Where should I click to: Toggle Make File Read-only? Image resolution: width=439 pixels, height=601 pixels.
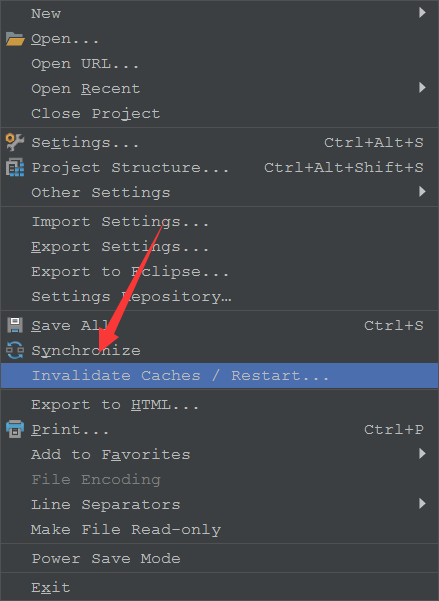click(x=219, y=530)
